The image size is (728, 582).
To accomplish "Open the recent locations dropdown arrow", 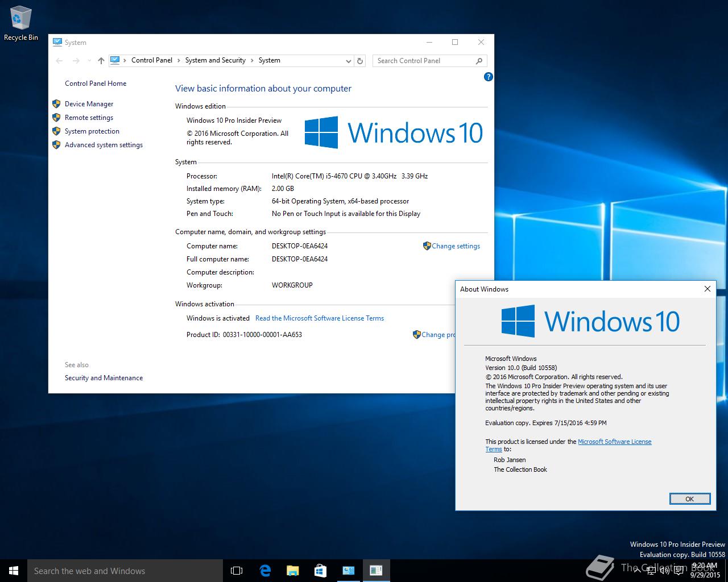I will click(89, 61).
